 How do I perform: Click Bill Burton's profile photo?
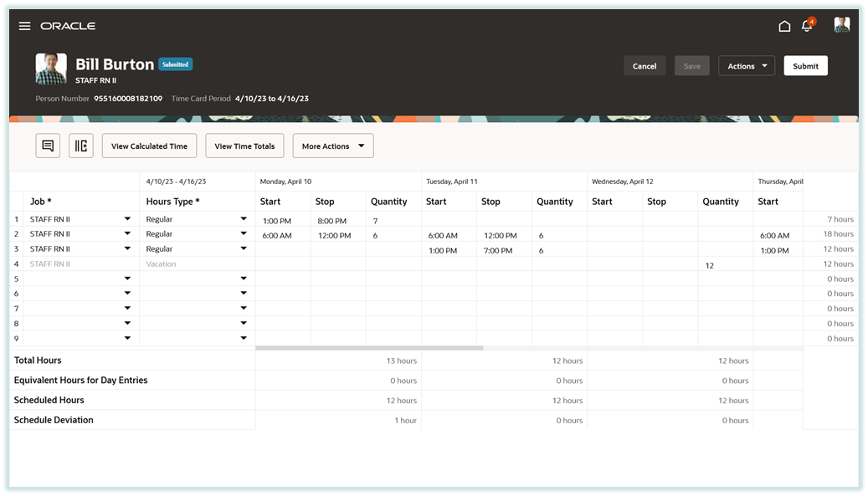[50, 68]
